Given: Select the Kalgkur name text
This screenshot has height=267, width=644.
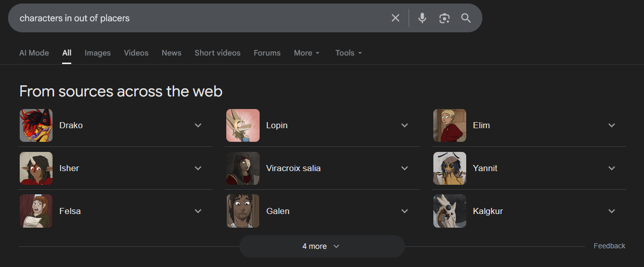Looking at the screenshot, I should pyautogui.click(x=488, y=211).
